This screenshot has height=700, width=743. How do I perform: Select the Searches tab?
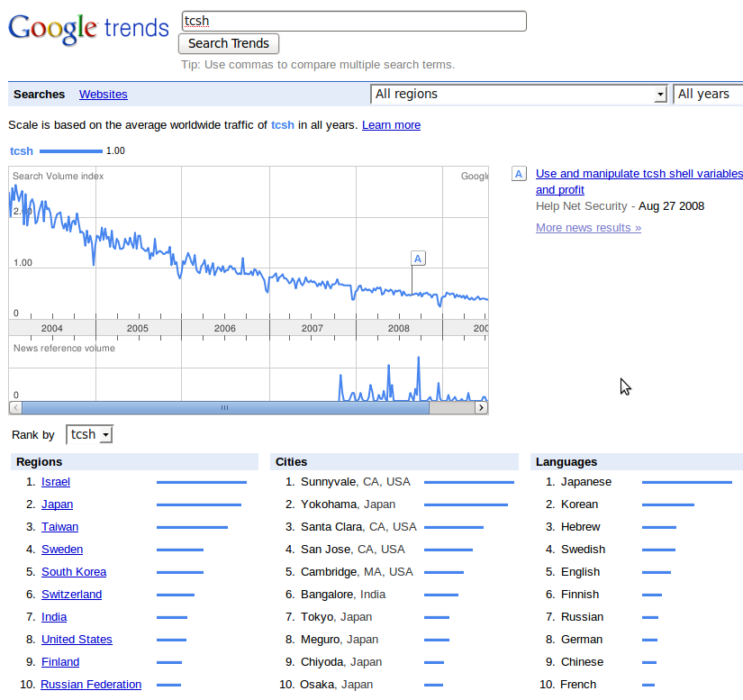[40, 95]
